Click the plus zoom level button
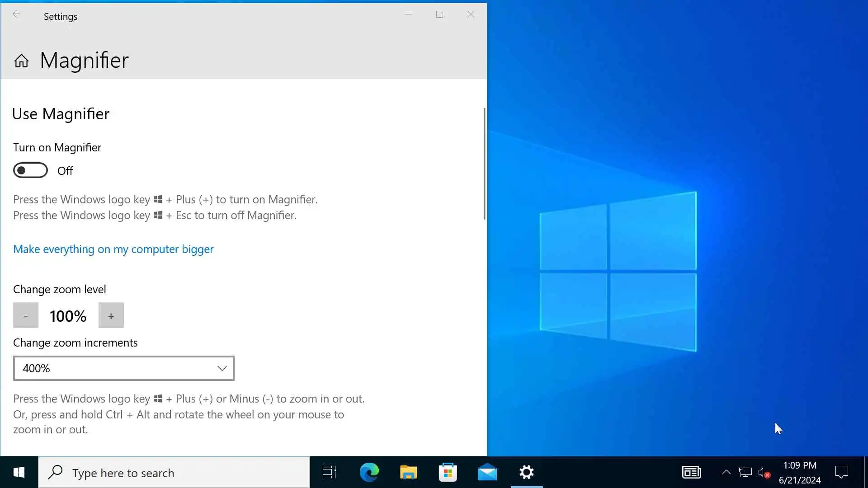 click(x=111, y=315)
